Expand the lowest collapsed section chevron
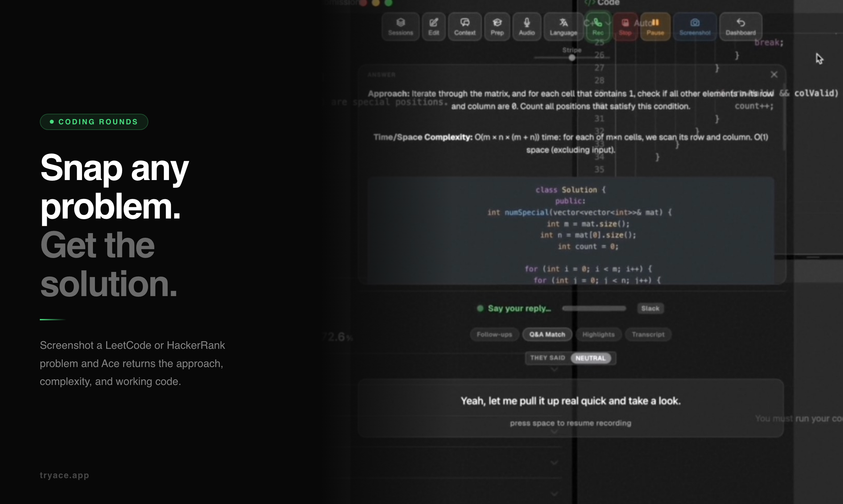This screenshot has width=843, height=504. point(554,494)
